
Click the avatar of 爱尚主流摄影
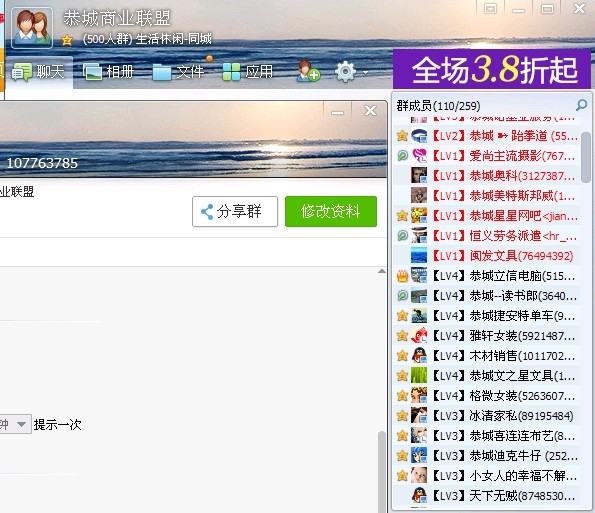pyautogui.click(x=419, y=156)
